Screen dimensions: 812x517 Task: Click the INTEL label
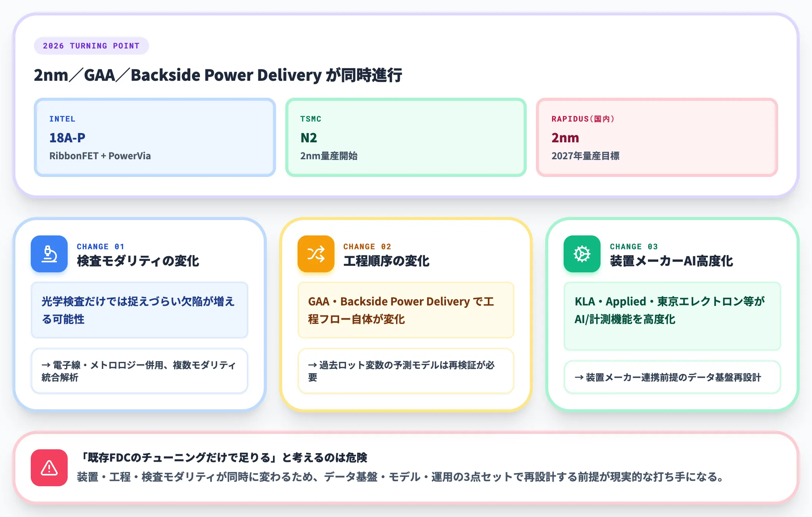click(62, 119)
